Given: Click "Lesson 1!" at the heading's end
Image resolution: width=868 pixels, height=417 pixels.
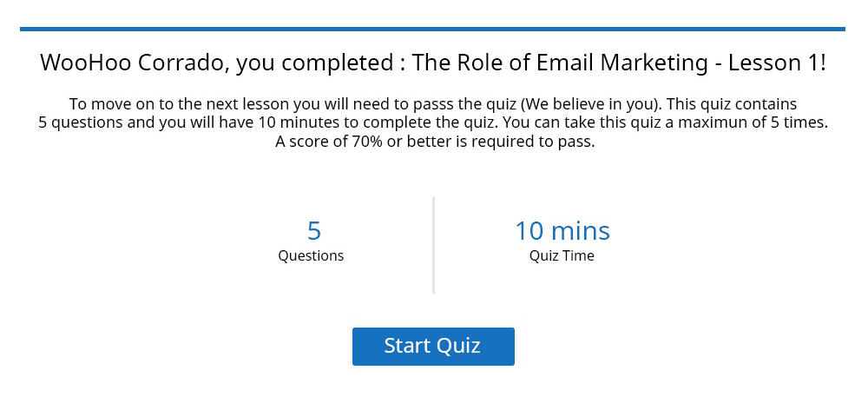Looking at the screenshot, I should 777,63.
